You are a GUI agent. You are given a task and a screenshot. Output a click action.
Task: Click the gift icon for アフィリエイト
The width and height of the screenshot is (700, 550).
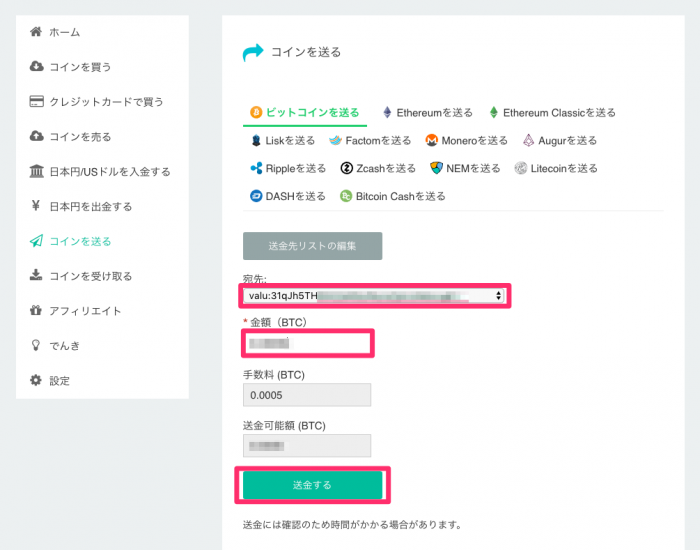coord(36,310)
